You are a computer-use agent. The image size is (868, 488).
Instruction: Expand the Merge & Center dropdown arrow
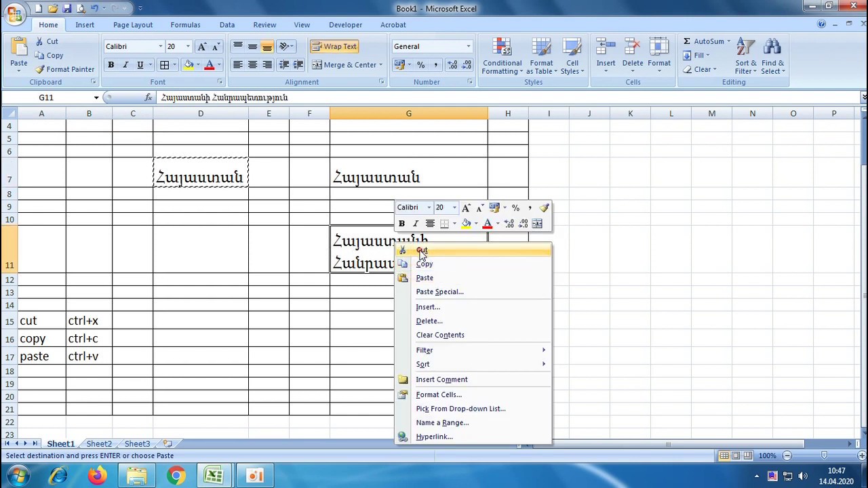point(380,65)
